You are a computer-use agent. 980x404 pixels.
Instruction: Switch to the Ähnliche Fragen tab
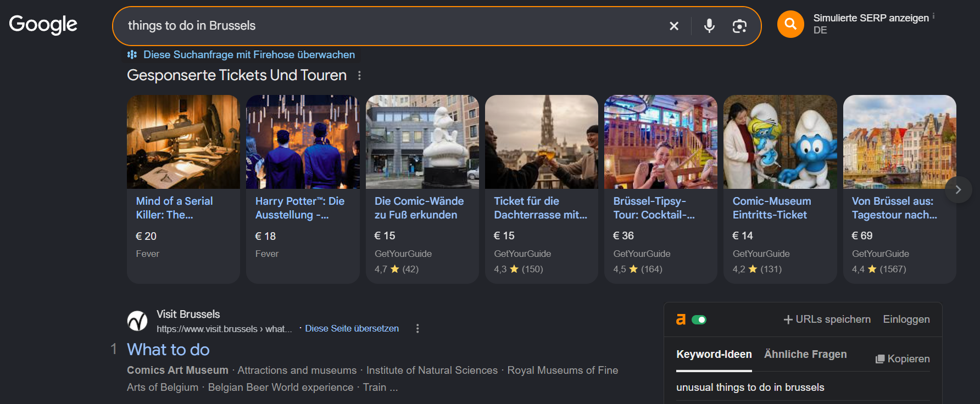click(x=805, y=355)
